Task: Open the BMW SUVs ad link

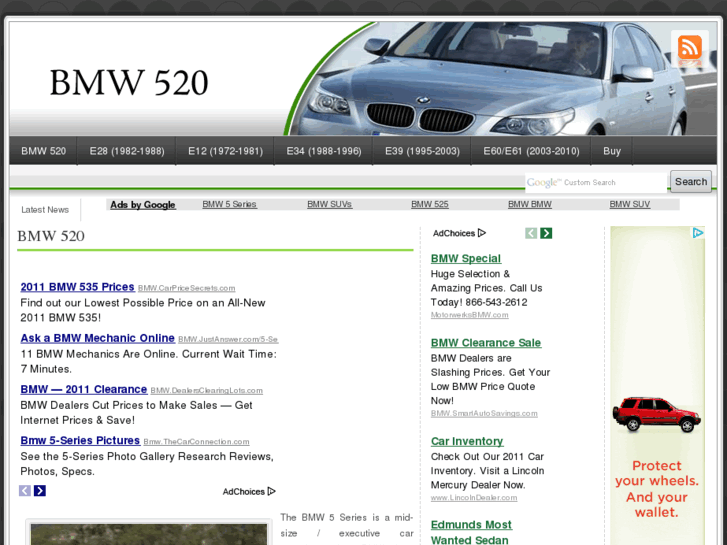Action: 330,204
